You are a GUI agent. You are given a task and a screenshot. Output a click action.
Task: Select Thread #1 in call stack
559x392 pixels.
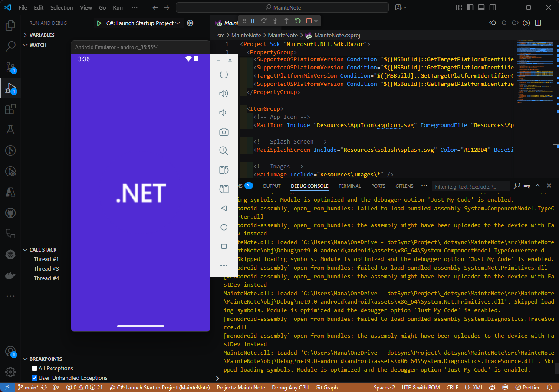coord(46,259)
